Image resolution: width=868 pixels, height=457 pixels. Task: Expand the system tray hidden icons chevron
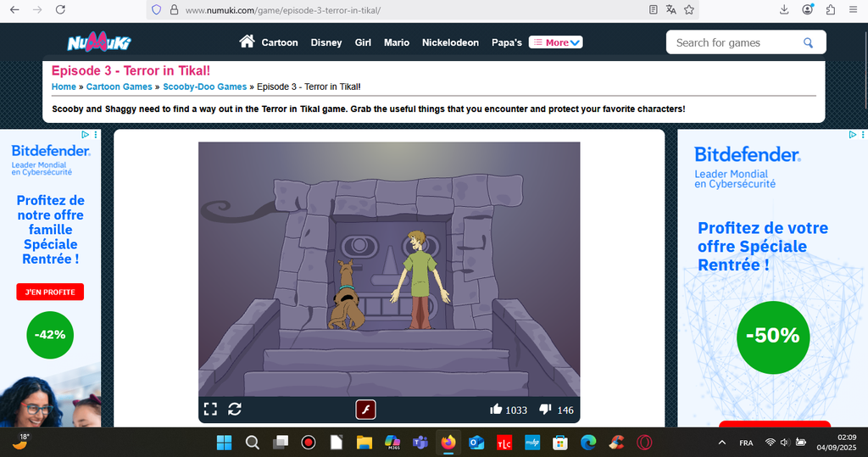[x=722, y=443]
